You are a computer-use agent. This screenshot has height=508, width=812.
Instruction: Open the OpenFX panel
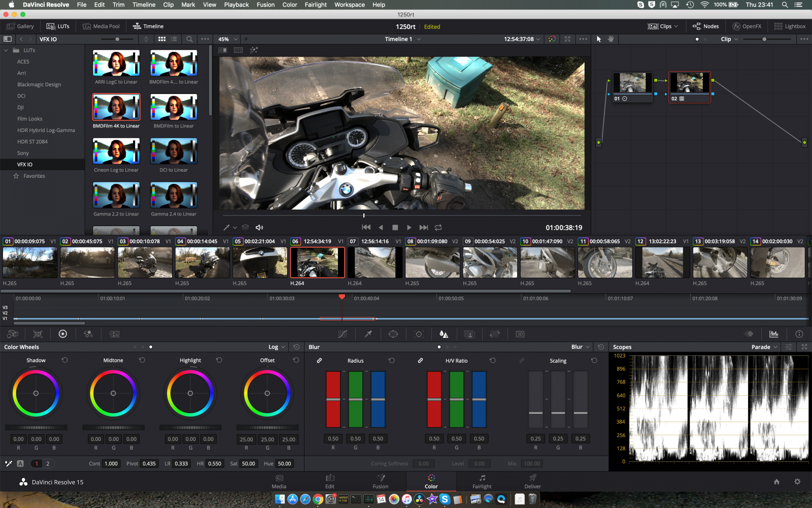click(747, 26)
